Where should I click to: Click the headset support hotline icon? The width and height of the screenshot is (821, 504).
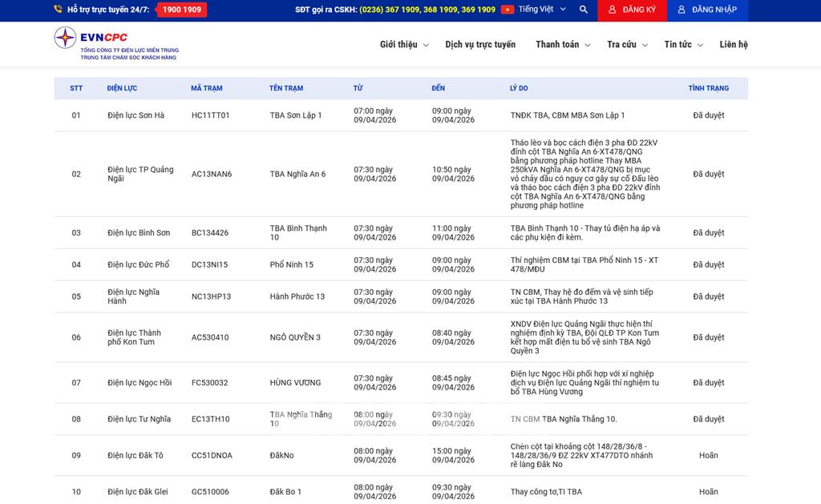click(58, 10)
